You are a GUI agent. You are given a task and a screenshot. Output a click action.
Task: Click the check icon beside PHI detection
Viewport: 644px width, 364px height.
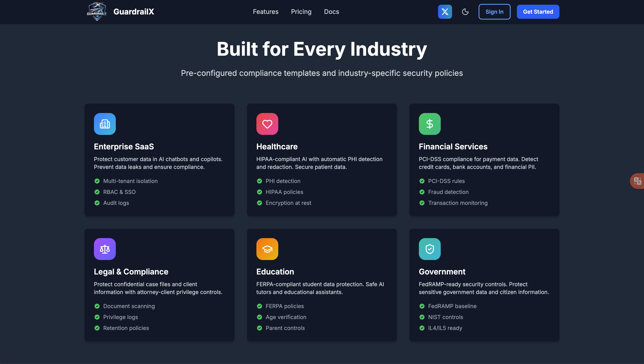pos(260,181)
